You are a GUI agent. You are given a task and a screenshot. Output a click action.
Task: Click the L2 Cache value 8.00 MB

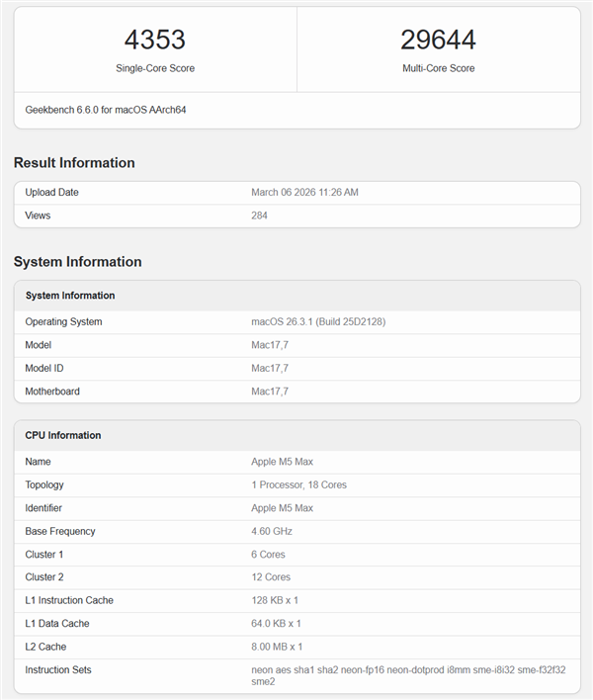coord(276,647)
